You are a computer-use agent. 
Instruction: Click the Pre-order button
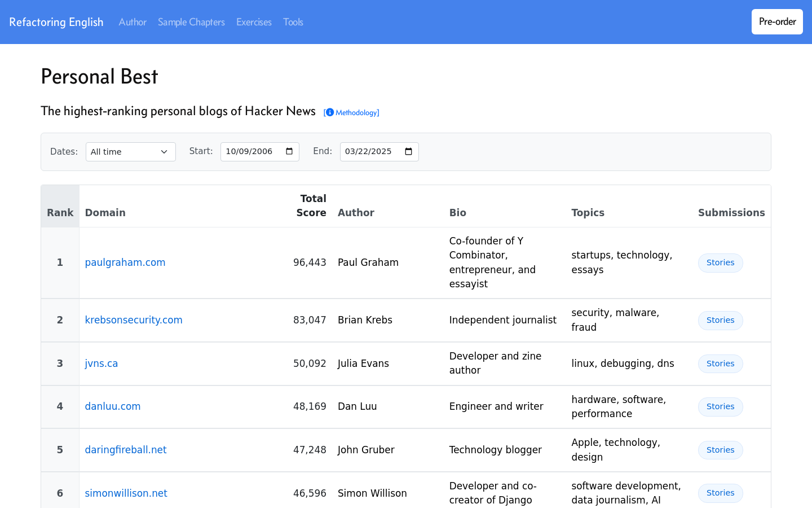click(x=777, y=21)
